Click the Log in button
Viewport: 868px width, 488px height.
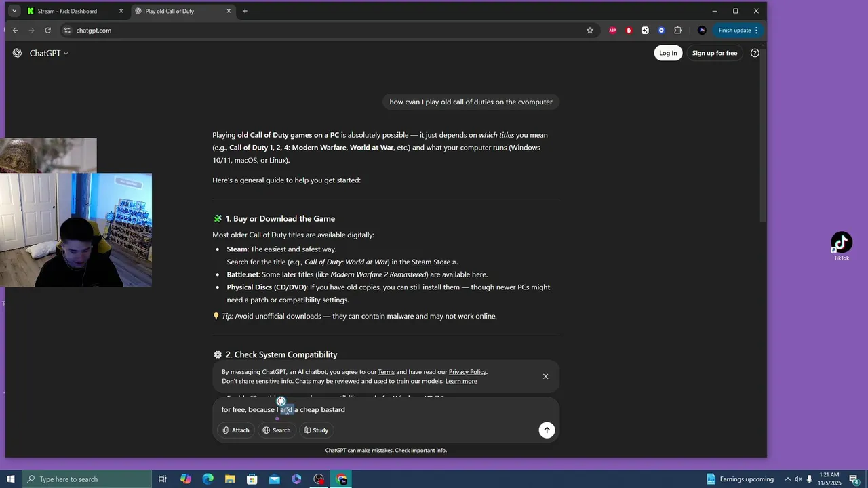click(x=668, y=53)
